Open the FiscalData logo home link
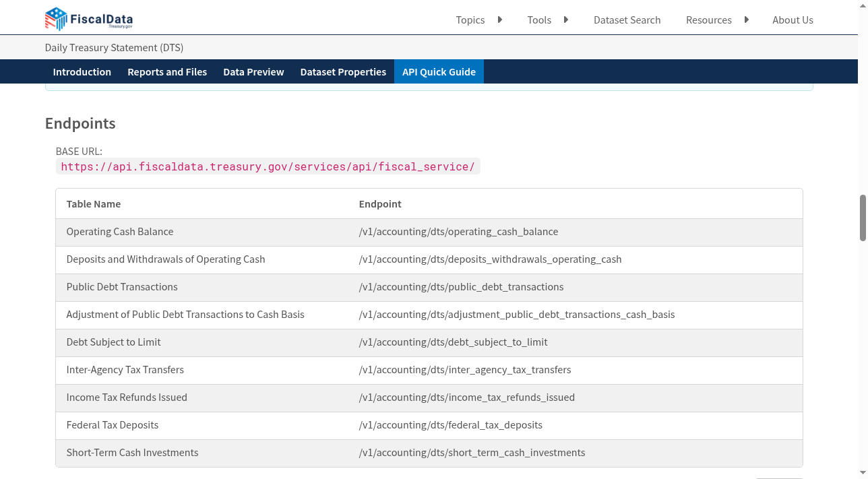This screenshot has width=868, height=479. (x=89, y=19)
